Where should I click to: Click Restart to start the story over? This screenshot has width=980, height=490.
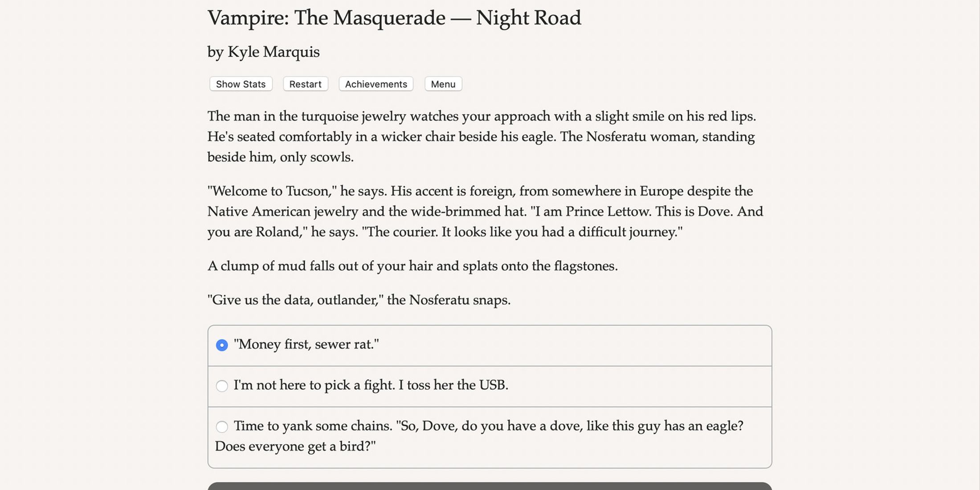[x=305, y=84]
